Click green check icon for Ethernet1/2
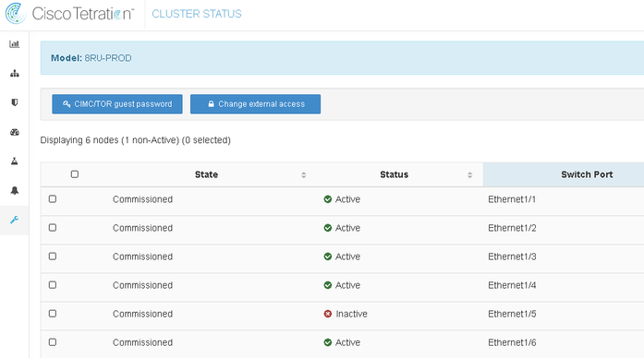 (328, 228)
